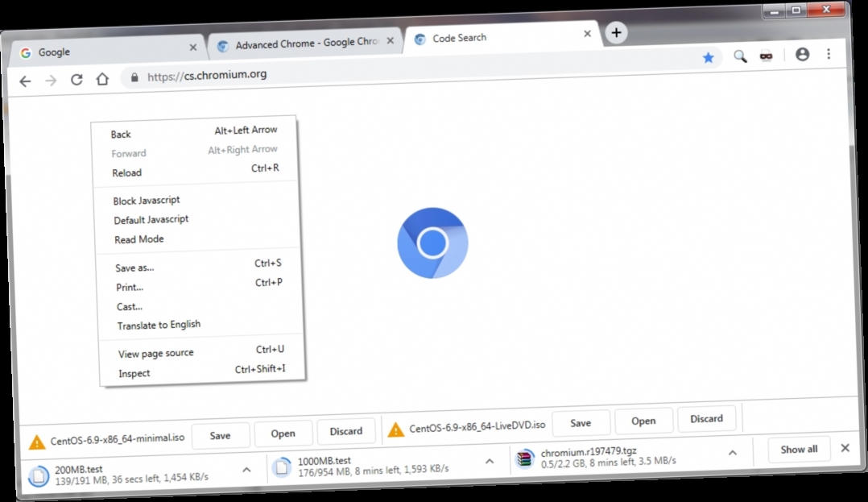Viewport: 868px width, 502px height.
Task: Reload the page using the toolbar icon
Action: pyautogui.click(x=76, y=80)
